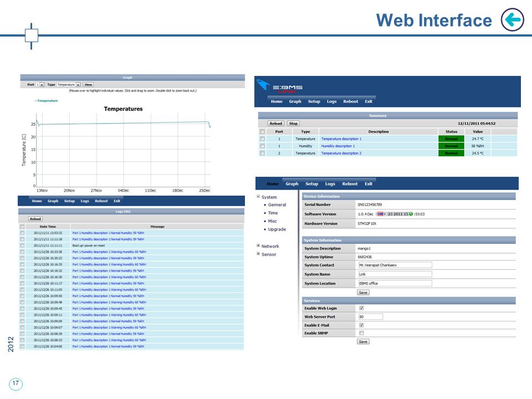The image size is (532, 399).
Task: Toggle Enable SNMP checkbox
Action: pos(361,333)
